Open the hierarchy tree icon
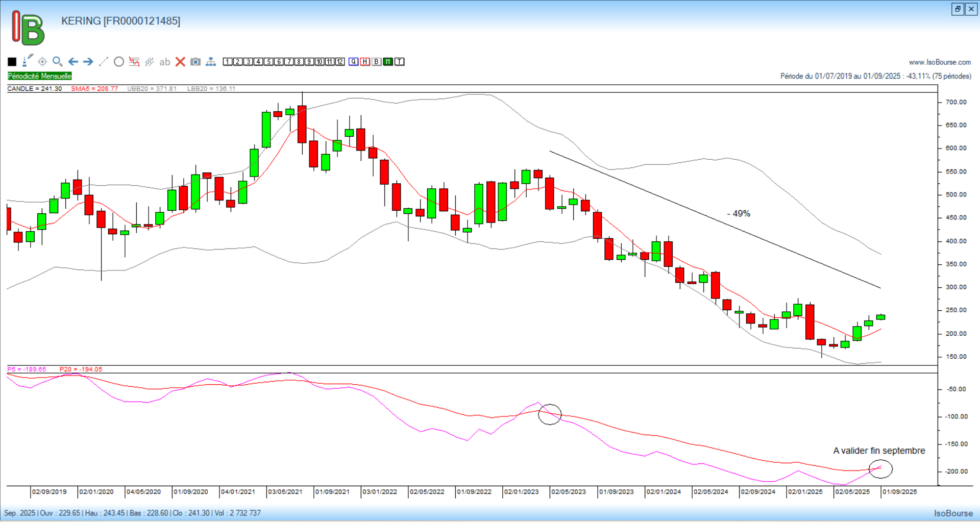 (x=211, y=62)
